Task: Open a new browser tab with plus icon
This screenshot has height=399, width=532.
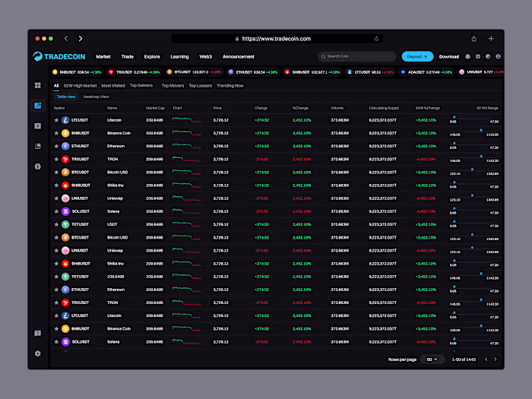Action: pyautogui.click(x=491, y=39)
